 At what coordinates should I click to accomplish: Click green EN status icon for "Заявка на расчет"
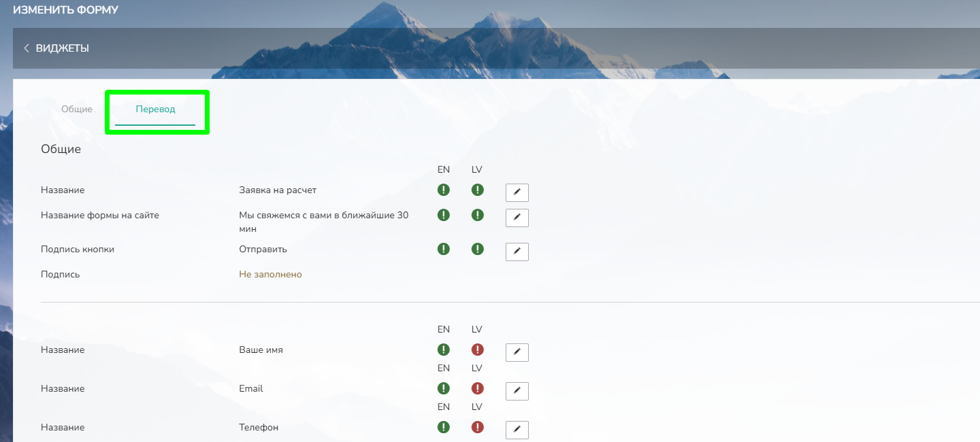(x=444, y=190)
